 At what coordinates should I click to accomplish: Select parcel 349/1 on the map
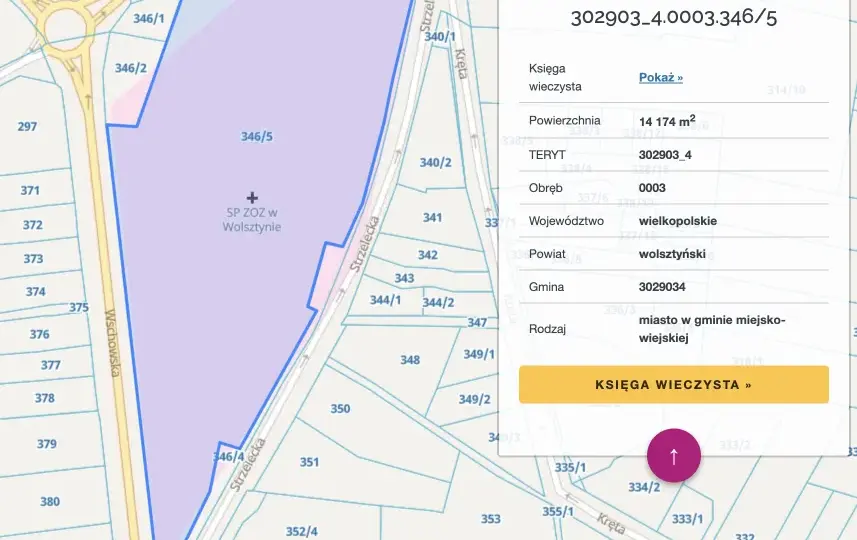pos(479,354)
